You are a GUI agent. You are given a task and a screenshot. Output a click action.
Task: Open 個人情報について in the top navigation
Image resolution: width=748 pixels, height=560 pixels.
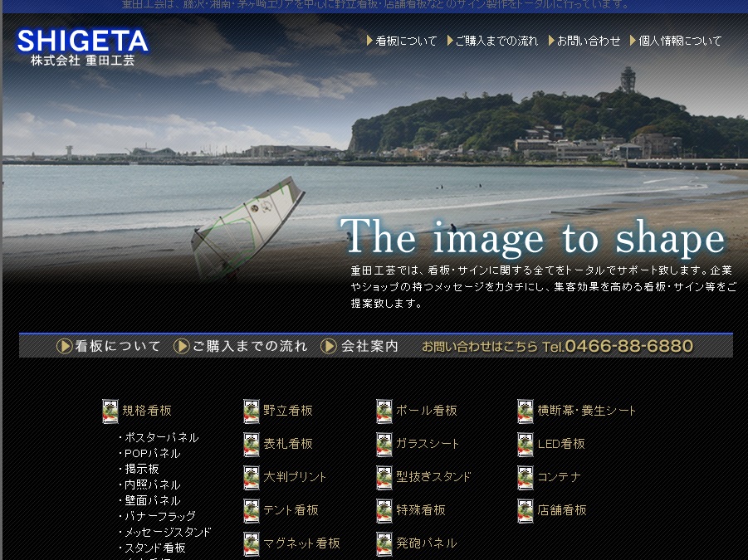click(680, 41)
